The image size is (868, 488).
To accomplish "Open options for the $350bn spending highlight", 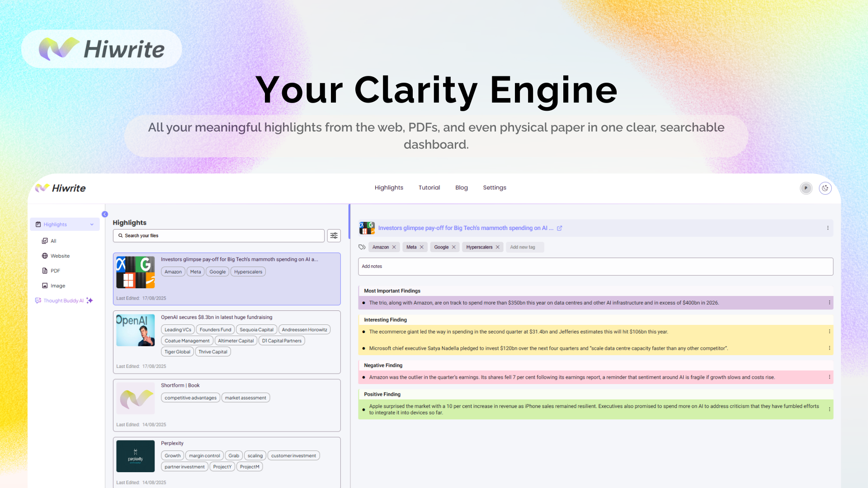I will click(x=829, y=303).
